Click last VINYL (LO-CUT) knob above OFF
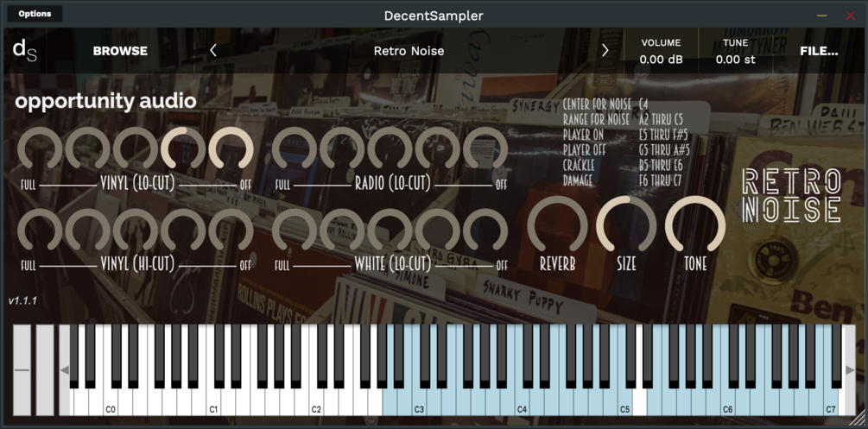The height and width of the screenshot is (429, 868). point(231,149)
